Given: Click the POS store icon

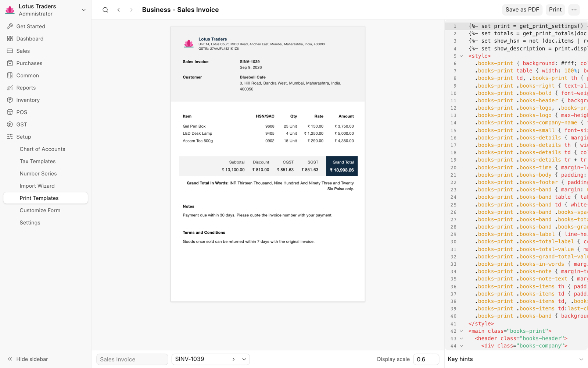Looking at the screenshot, I should [10, 112].
